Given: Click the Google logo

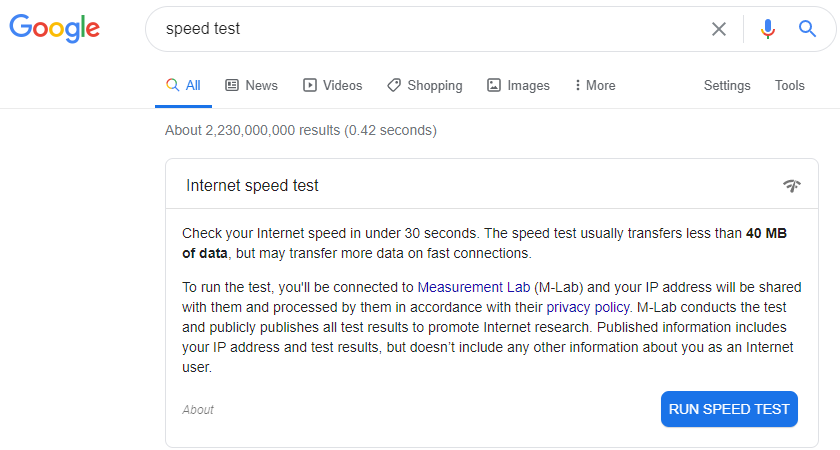Looking at the screenshot, I should (55, 28).
